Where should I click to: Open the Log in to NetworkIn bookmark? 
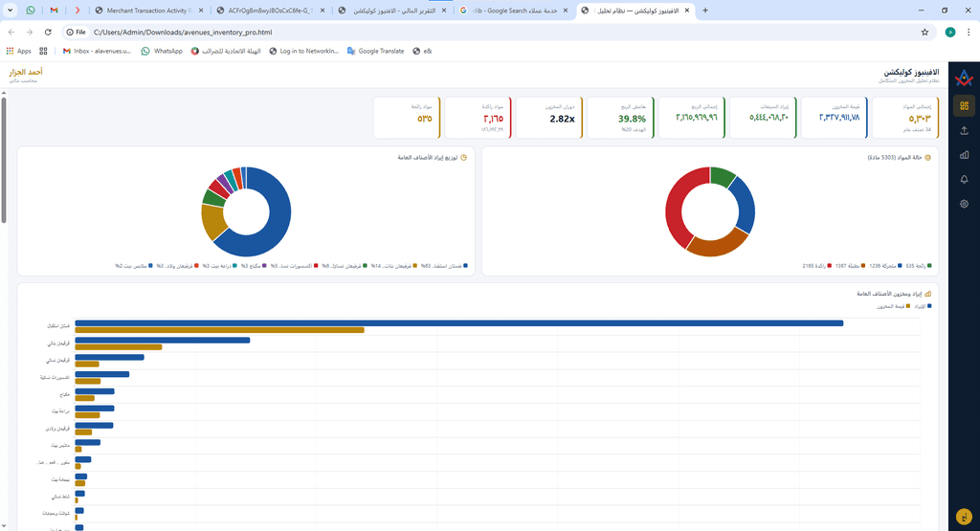[303, 52]
